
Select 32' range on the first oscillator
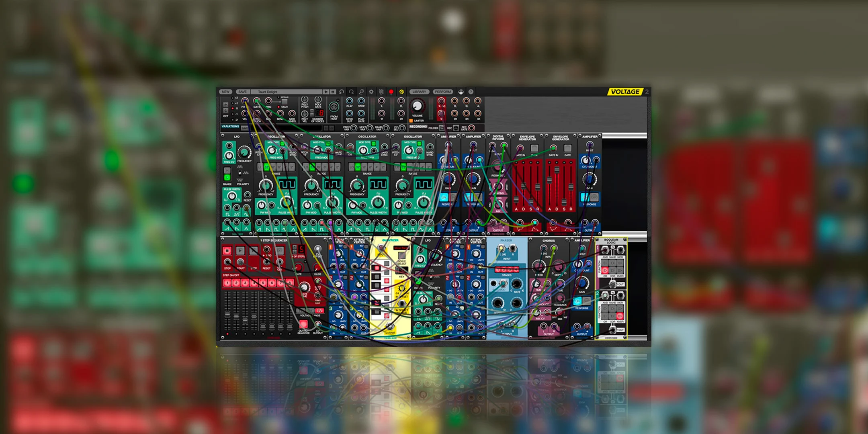click(267, 167)
